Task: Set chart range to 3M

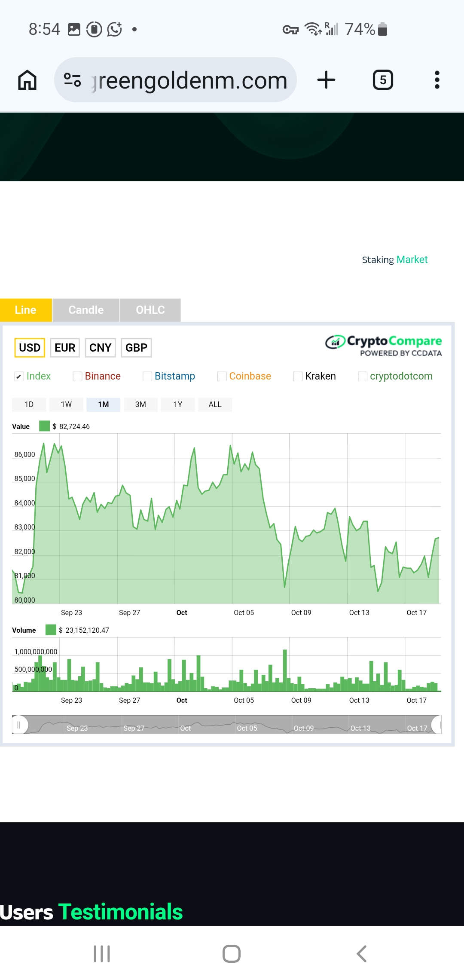Action: [140, 404]
